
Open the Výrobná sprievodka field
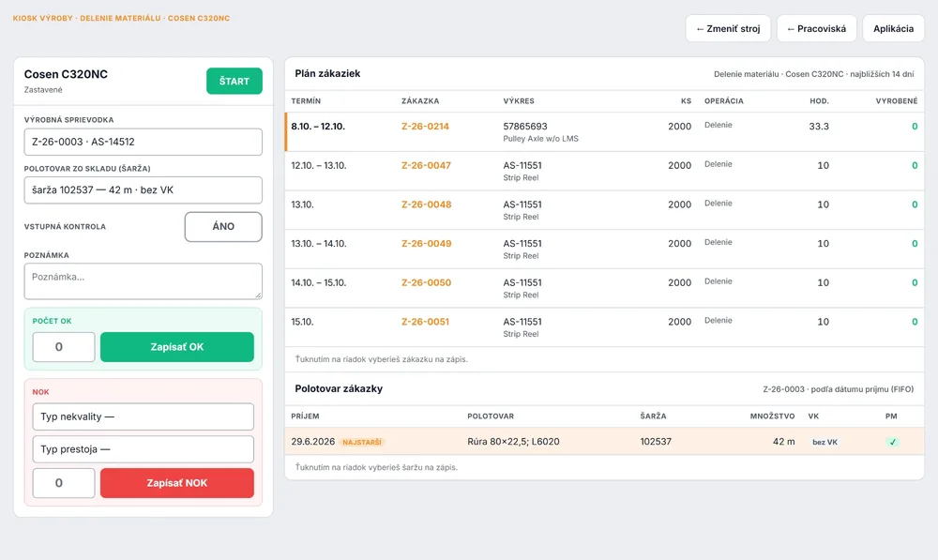click(143, 142)
